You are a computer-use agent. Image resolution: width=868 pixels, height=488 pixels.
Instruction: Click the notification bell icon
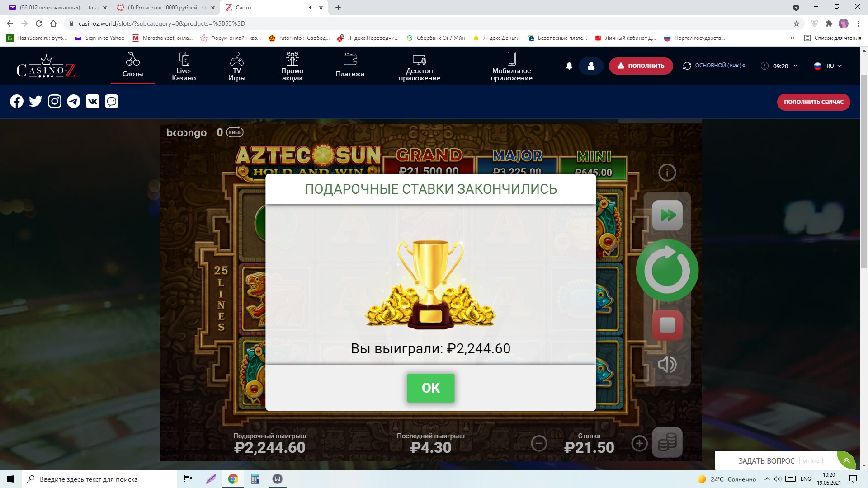pyautogui.click(x=569, y=66)
